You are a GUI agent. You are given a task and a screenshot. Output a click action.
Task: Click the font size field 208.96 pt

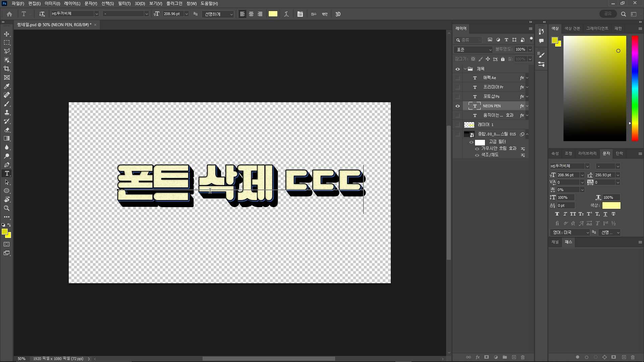pos(172,14)
